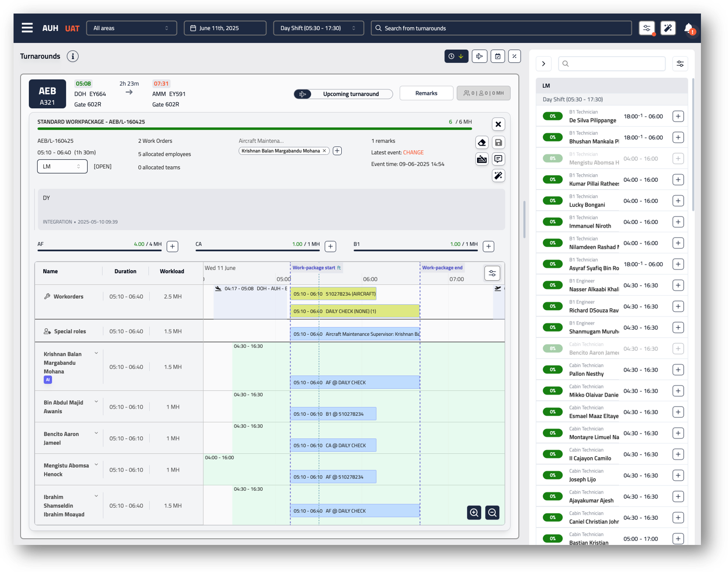Click the zoom in magnifier on the Gantt chart
Image resolution: width=728 pixels, height=572 pixels.
coord(474,513)
